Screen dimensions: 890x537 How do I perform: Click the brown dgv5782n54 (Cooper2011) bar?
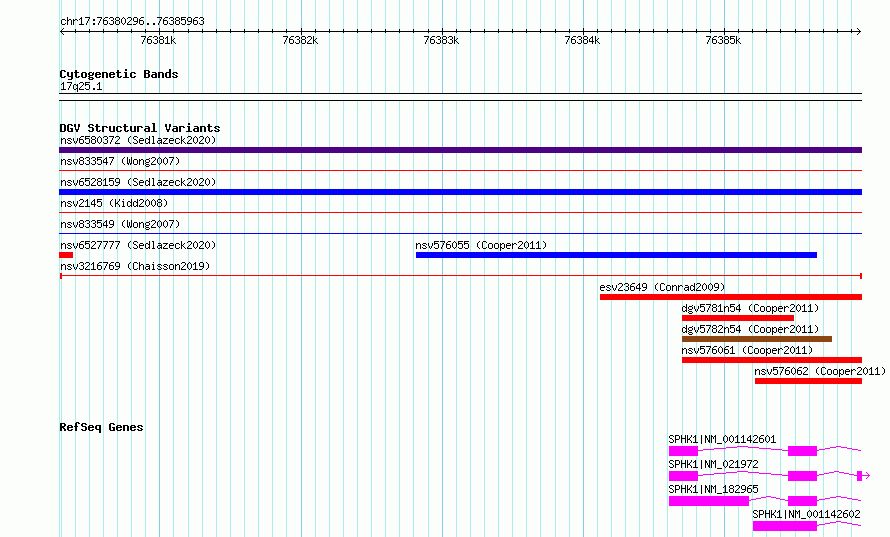point(757,339)
